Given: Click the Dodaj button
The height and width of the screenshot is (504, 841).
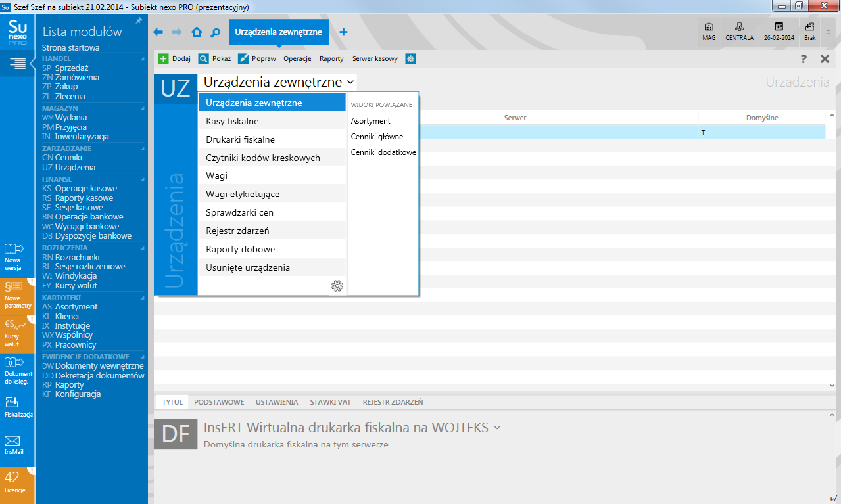Looking at the screenshot, I should (x=174, y=58).
